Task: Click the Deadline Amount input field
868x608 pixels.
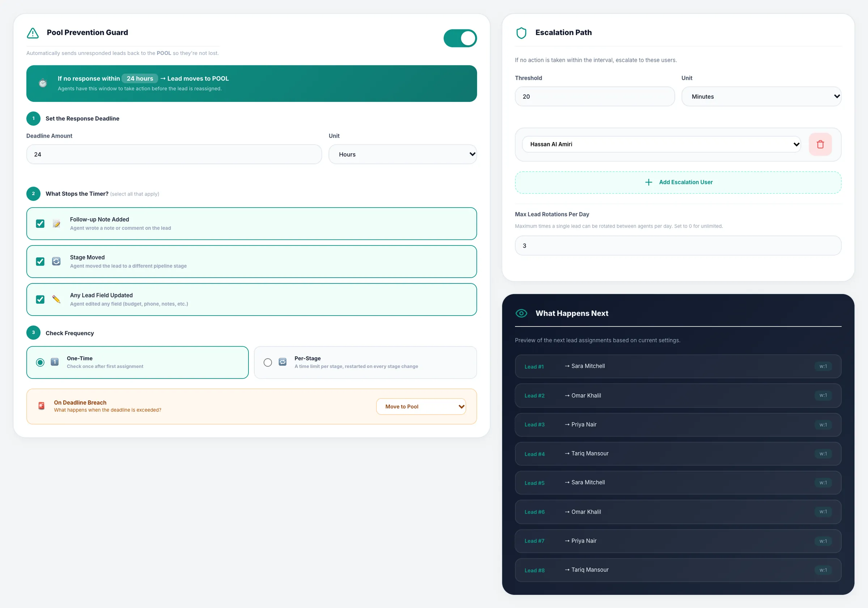Action: pyautogui.click(x=174, y=154)
